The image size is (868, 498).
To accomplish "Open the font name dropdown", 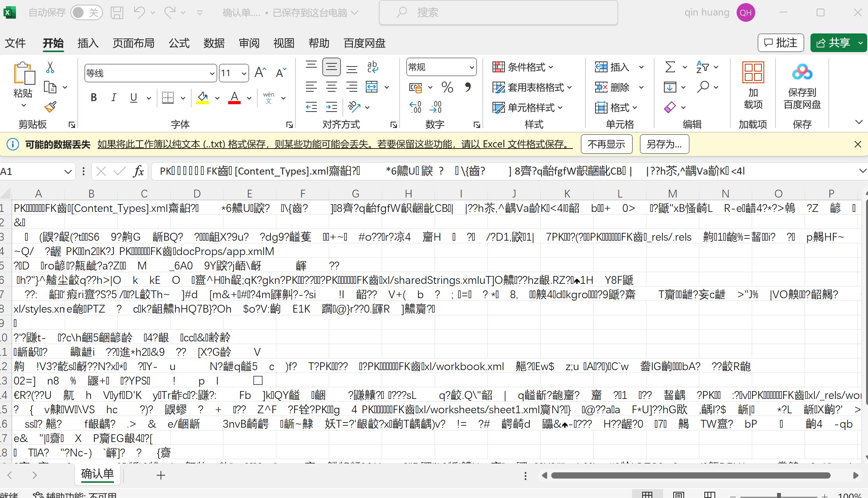I will [212, 73].
